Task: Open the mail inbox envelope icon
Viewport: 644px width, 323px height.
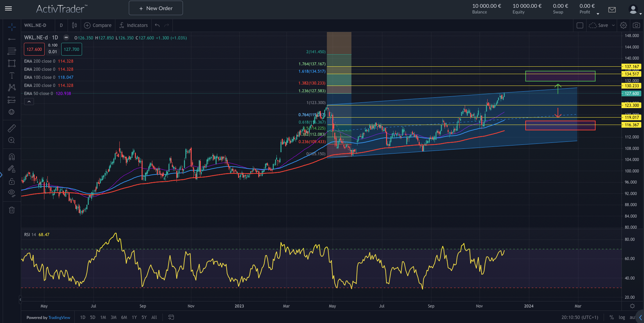Action: pos(612,10)
